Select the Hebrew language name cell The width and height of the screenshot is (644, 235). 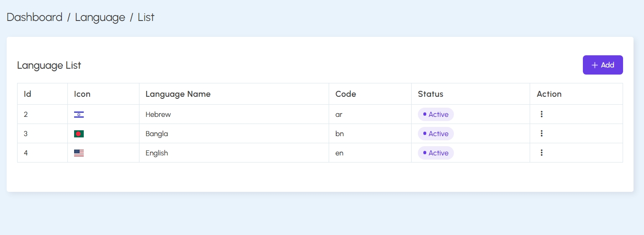(x=234, y=114)
